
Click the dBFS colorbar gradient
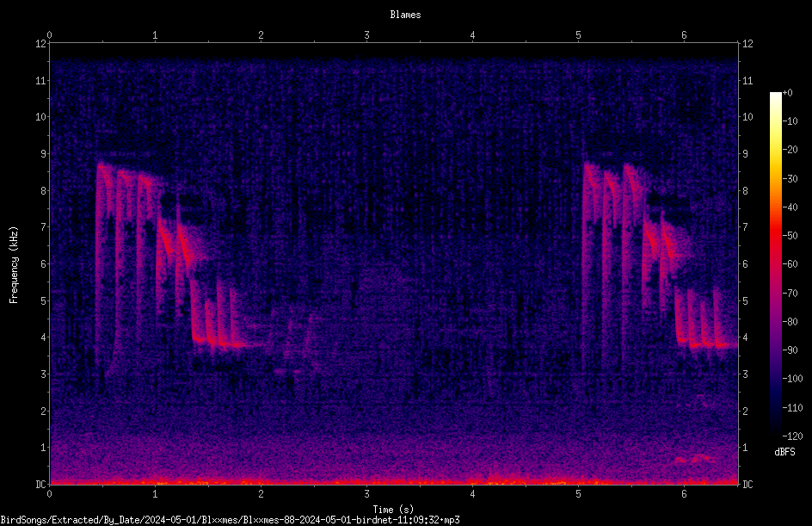(775, 263)
